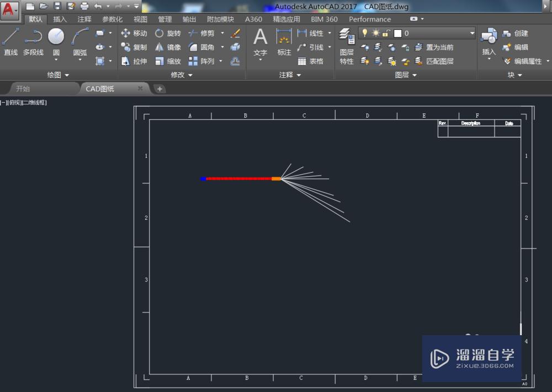Image resolution: width=552 pixels, height=392 pixels.
Task: Turn off layer 0 lightbulb toggle
Action: [x=364, y=33]
